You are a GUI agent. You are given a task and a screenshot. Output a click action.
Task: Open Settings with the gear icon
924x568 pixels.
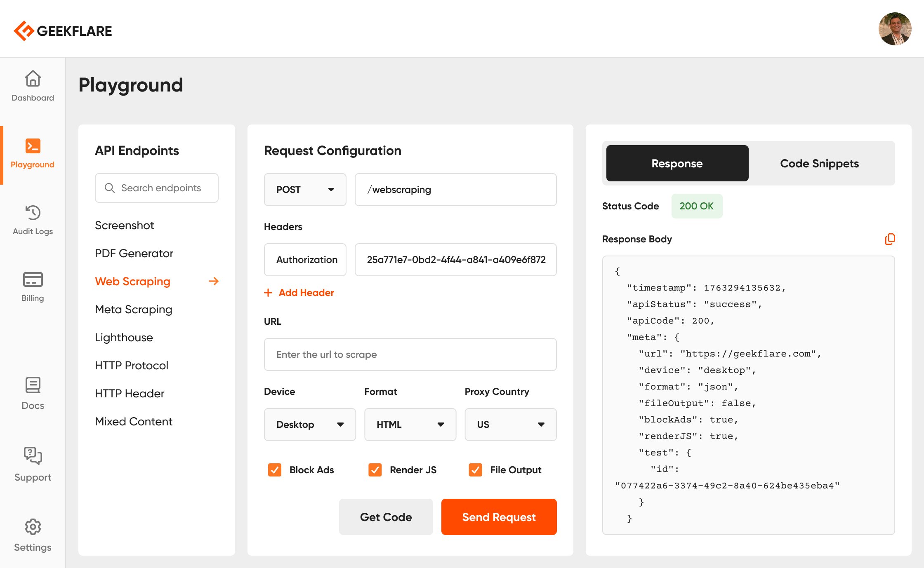(33, 527)
